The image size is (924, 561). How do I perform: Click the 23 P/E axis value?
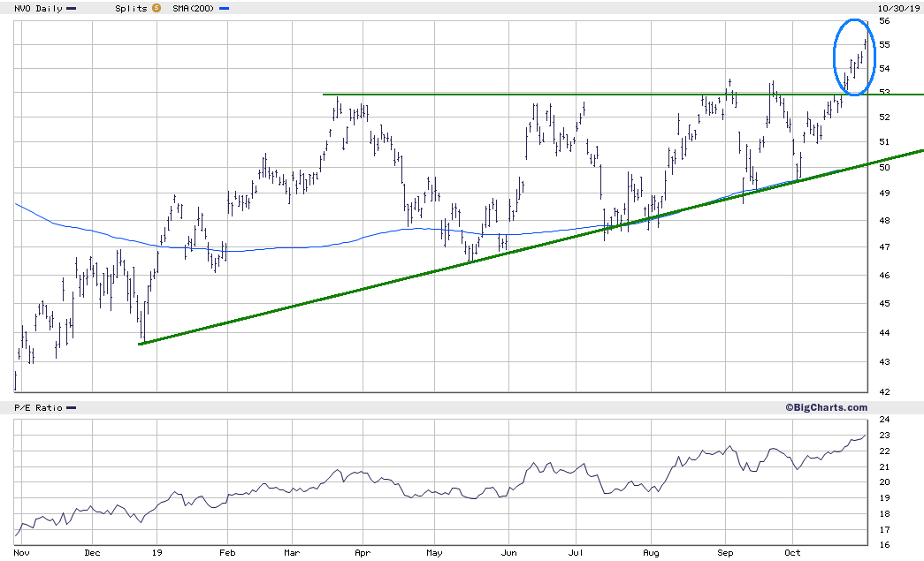click(884, 436)
